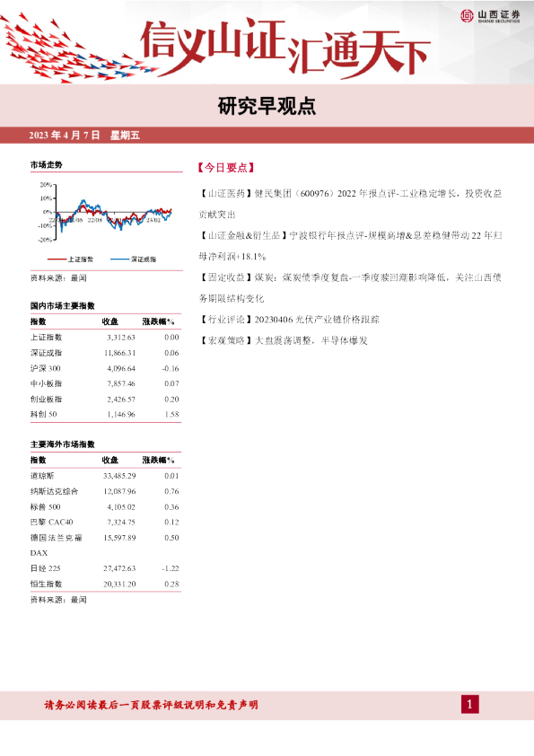Click the blue 深证成指 legend line

pyautogui.click(x=120, y=259)
